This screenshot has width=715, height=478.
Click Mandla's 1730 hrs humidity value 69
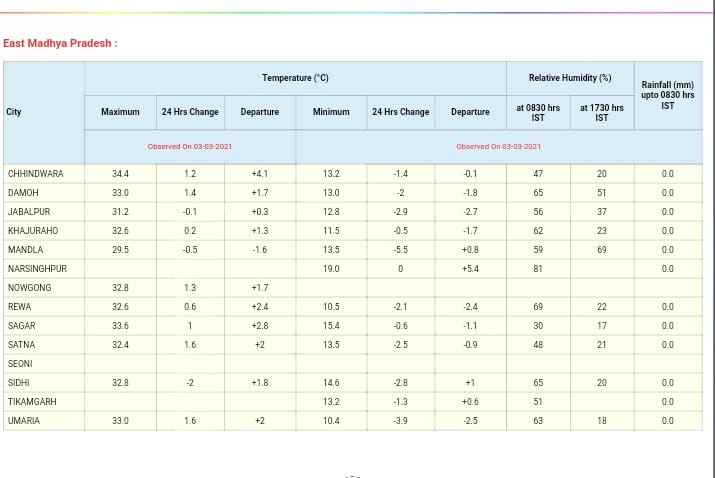click(601, 250)
